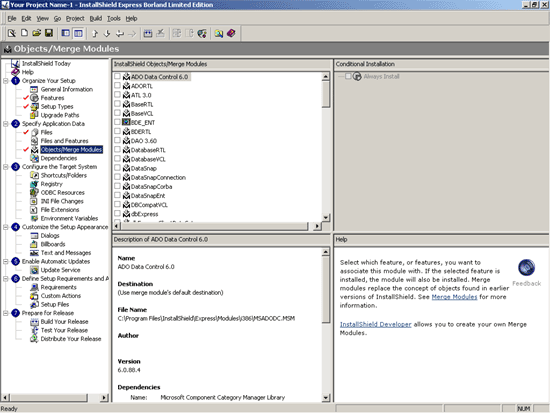The width and height of the screenshot is (550, 413).
Task: Check the ADORTL module checkbox
Action: 117,85
